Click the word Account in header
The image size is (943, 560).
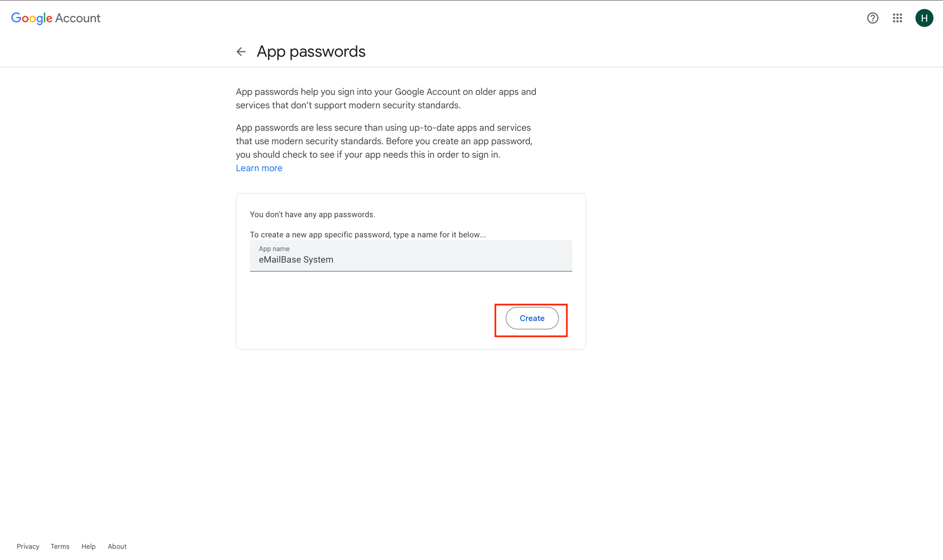(78, 18)
